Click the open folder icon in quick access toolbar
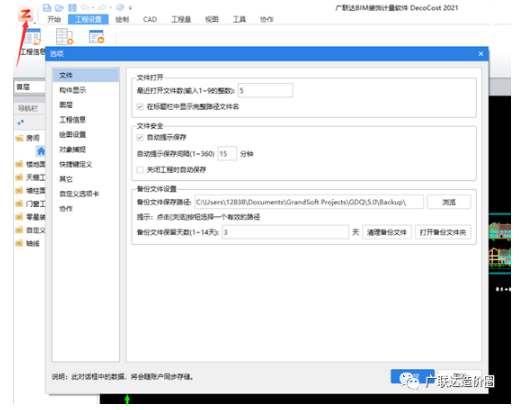Image resolution: width=519 pixels, height=410 pixels. [x=59, y=7]
